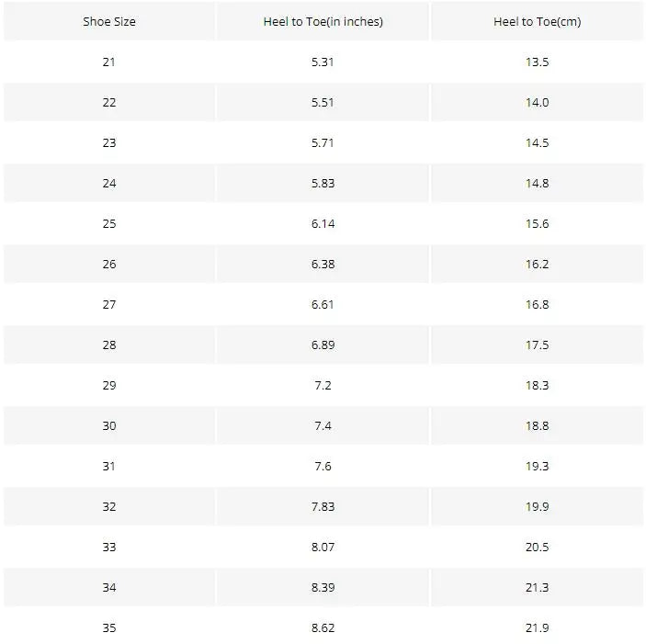This screenshot has height=644, width=646.
Task: Click the 7.2 inches value
Action: tap(323, 386)
